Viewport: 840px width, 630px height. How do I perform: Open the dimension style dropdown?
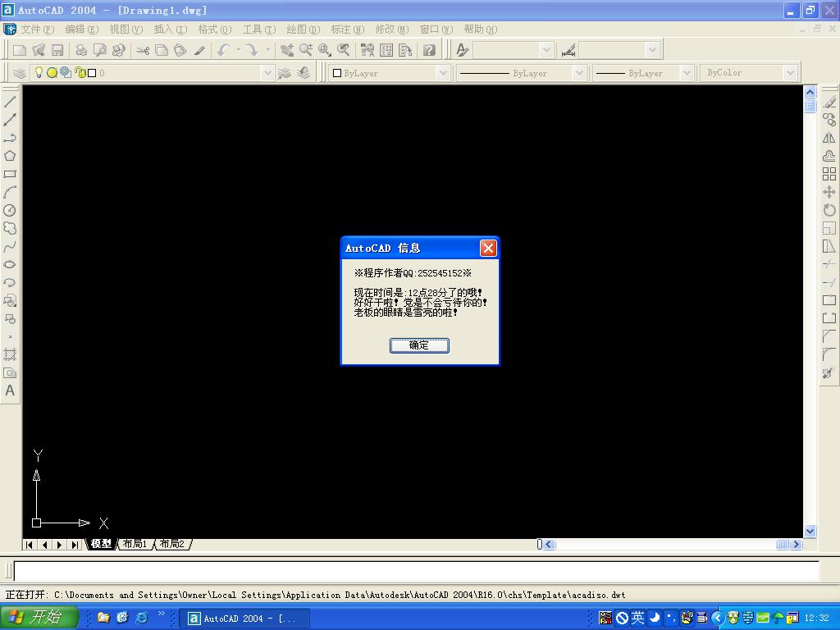[x=652, y=50]
